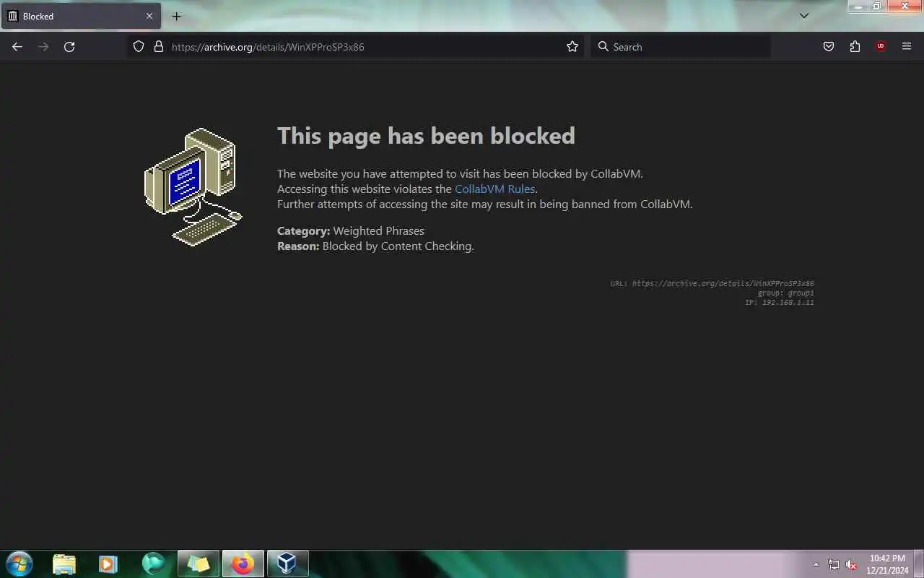Close the Blocked tab
924x578 pixels.
[149, 16]
